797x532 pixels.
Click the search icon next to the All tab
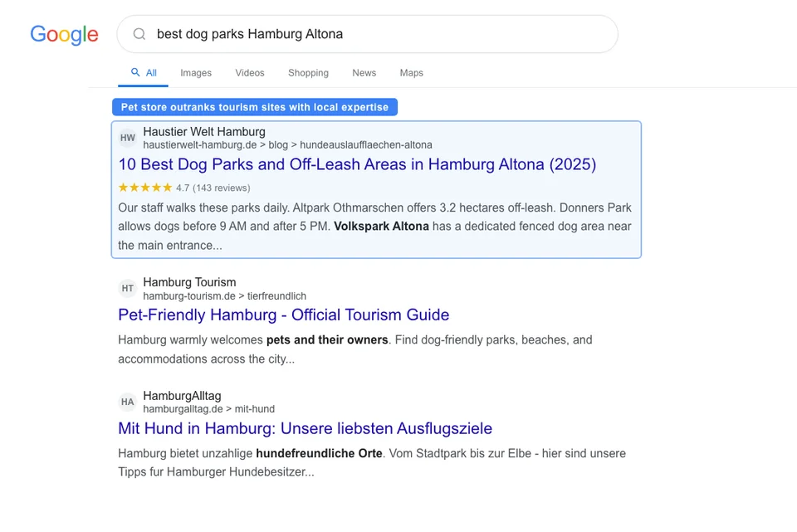point(131,72)
